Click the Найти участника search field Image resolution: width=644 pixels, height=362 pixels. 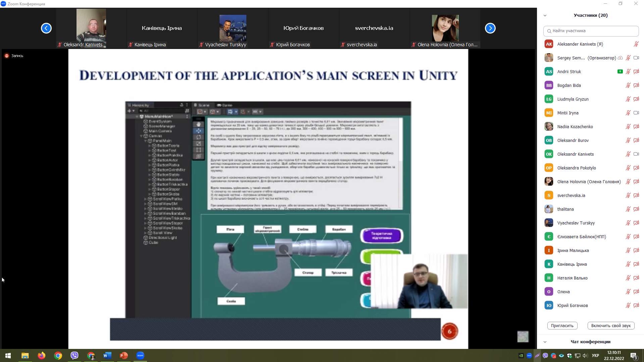tap(591, 31)
